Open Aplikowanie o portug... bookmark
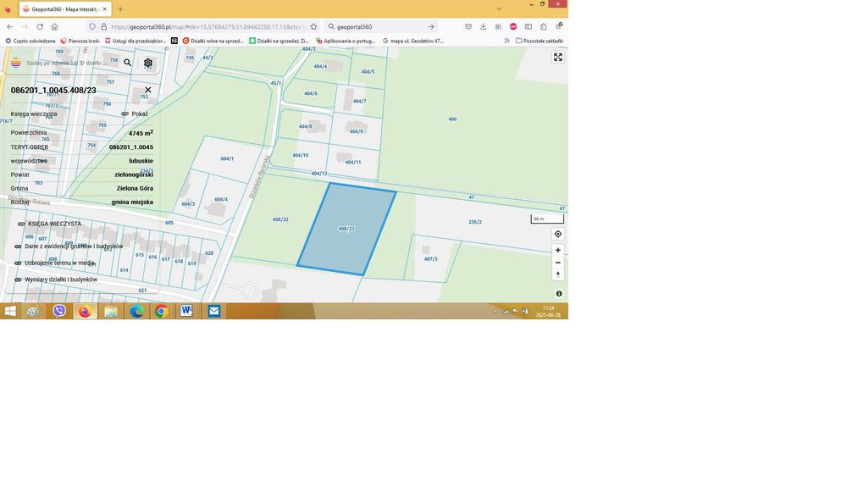Image resolution: width=847 pixels, height=504 pixels. [x=346, y=41]
